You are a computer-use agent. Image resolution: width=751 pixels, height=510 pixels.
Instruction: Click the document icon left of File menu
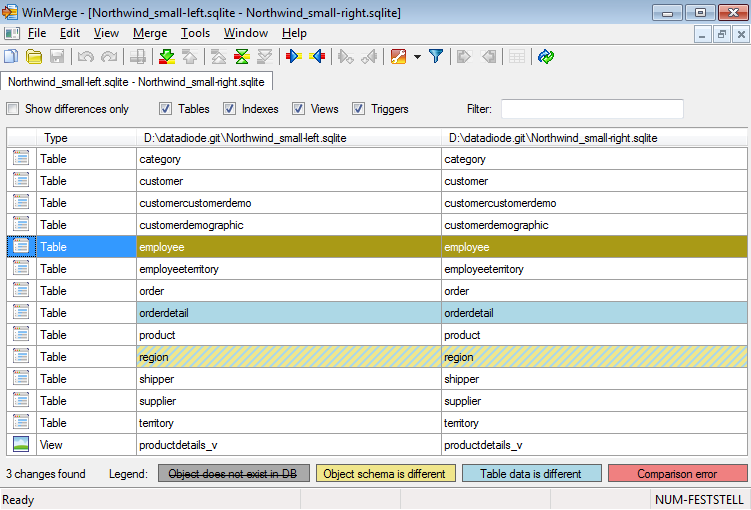pyautogui.click(x=12, y=33)
